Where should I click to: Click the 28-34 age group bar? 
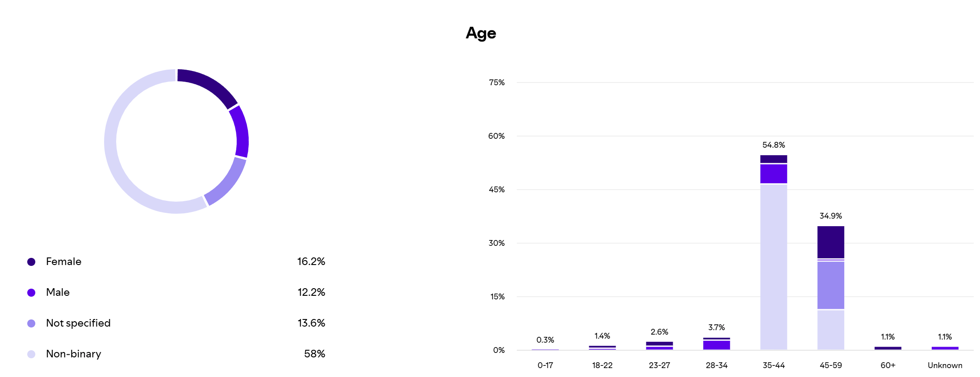click(716, 344)
